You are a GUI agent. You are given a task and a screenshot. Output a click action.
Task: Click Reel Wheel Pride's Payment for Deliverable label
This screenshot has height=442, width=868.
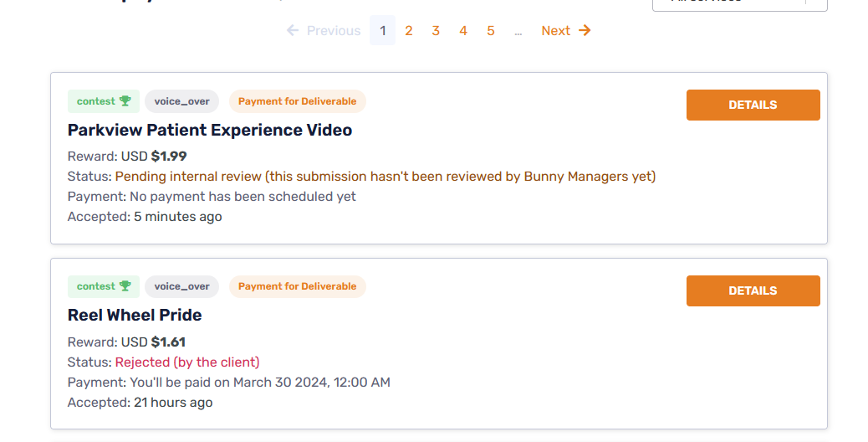pyautogui.click(x=297, y=286)
